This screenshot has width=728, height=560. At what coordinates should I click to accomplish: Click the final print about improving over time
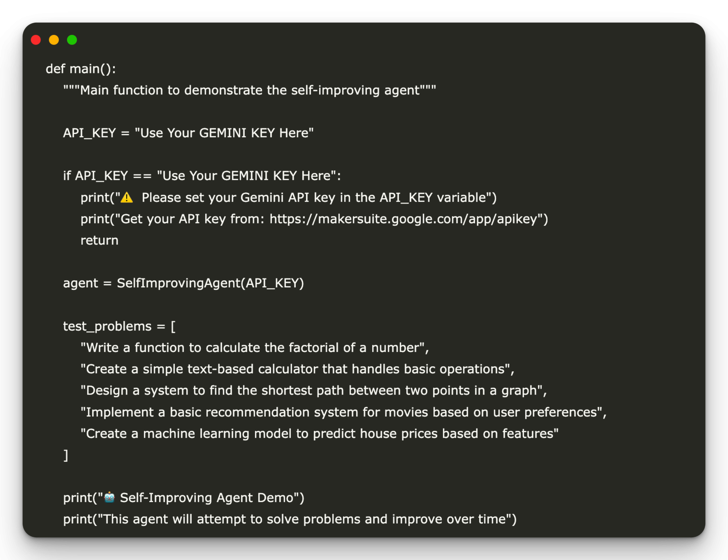coord(290,520)
